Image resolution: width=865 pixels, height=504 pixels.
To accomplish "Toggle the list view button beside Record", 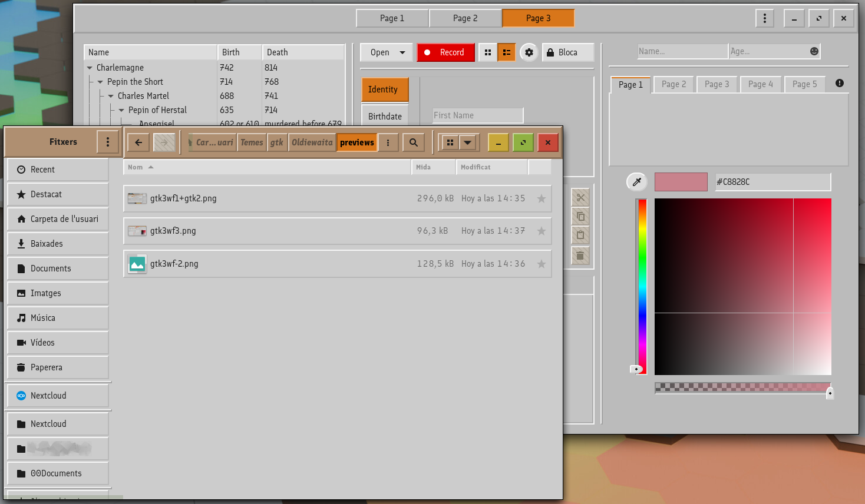I will [x=507, y=52].
